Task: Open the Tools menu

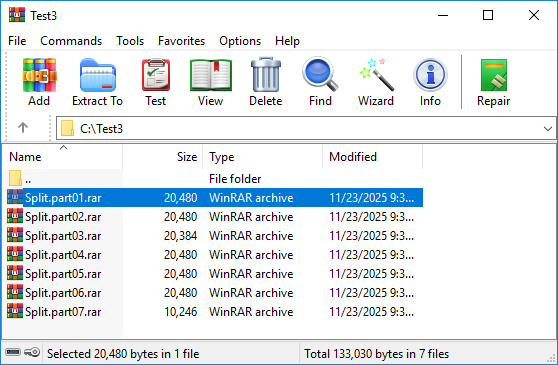Action: coord(130,41)
